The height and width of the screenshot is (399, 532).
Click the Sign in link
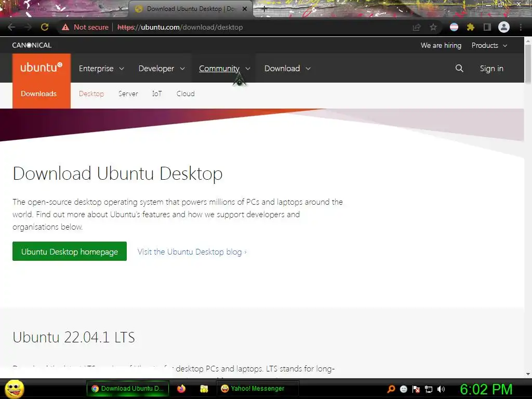(x=491, y=69)
